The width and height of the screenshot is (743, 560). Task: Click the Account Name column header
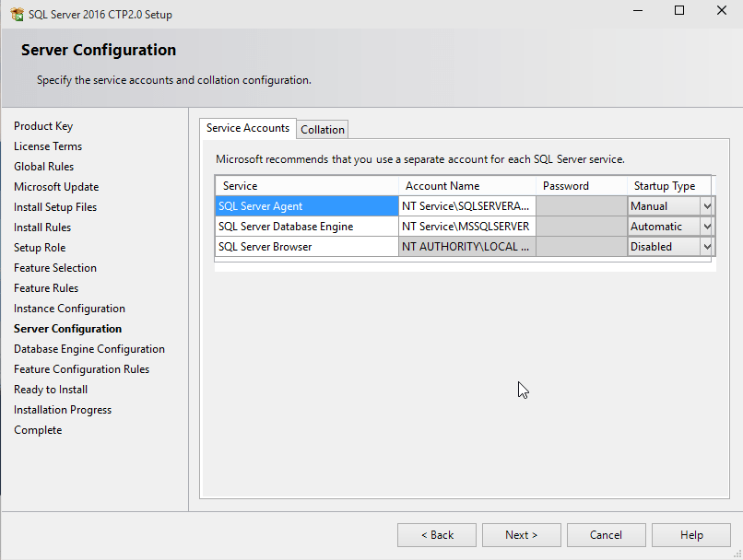pyautogui.click(x=467, y=185)
